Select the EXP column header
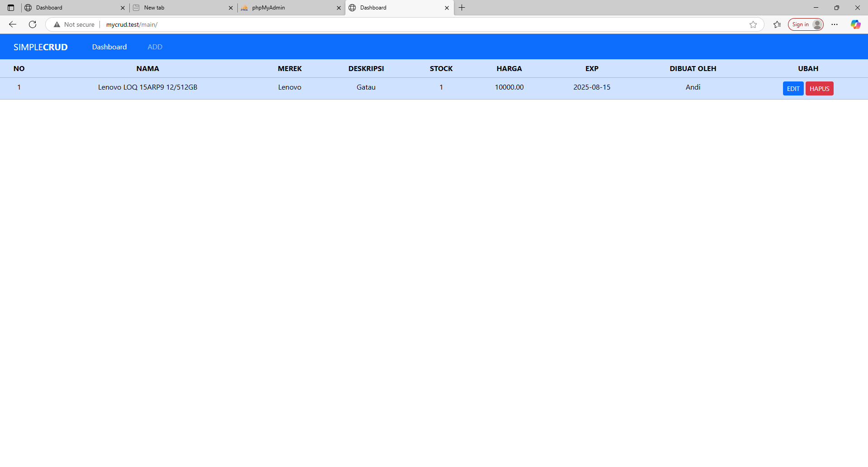This screenshot has height=467, width=868. [592, 69]
